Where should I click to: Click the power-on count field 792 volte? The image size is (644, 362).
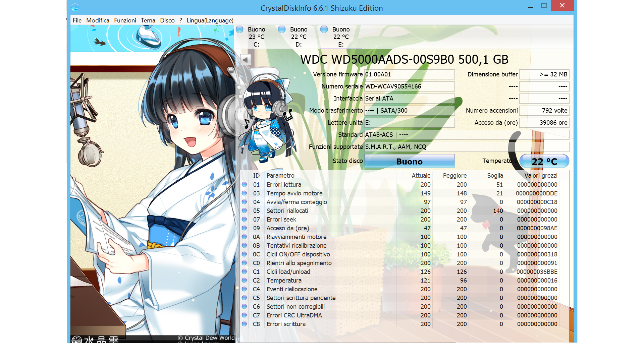pyautogui.click(x=544, y=111)
